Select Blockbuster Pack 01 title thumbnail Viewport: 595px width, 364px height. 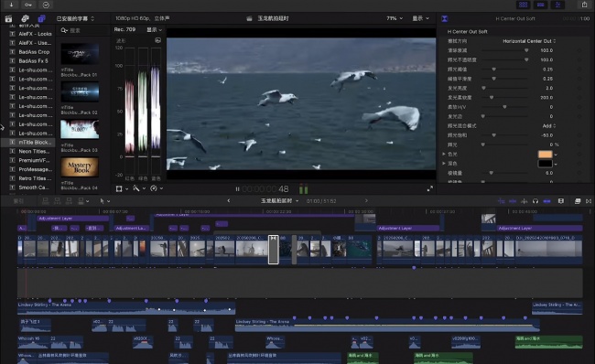(80, 54)
